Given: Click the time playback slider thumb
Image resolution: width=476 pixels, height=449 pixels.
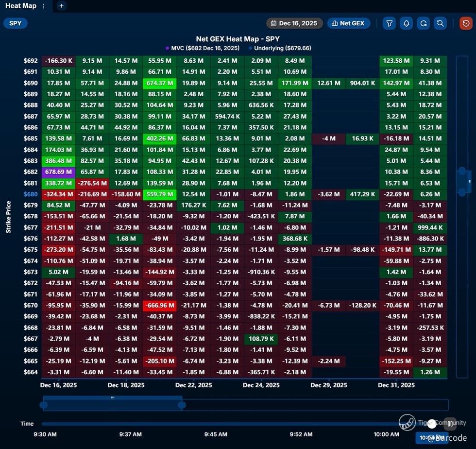Looking at the screenshot, I should coord(432,424).
